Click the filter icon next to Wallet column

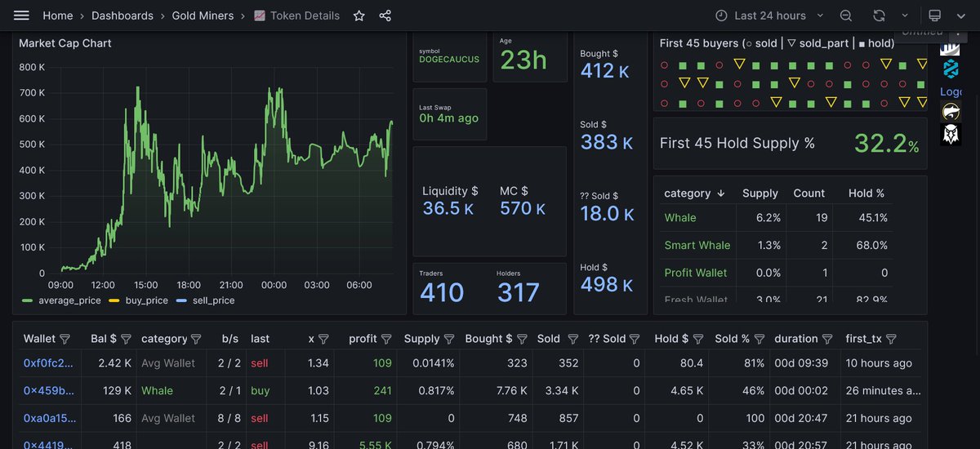point(65,339)
